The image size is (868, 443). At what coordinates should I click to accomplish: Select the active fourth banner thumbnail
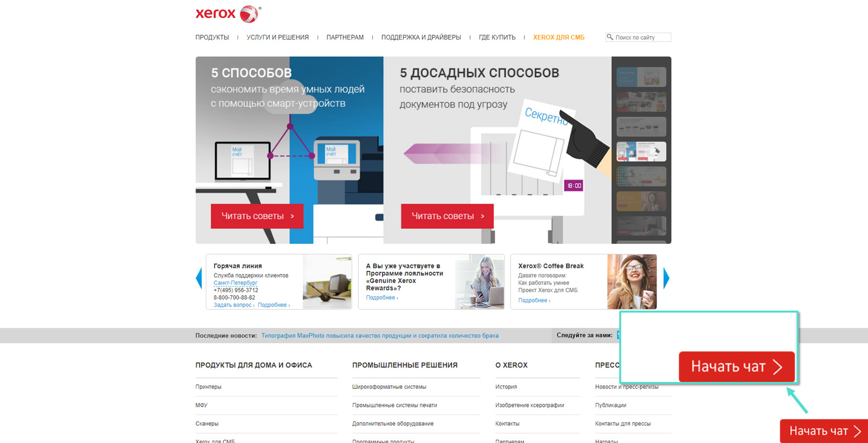pos(641,151)
